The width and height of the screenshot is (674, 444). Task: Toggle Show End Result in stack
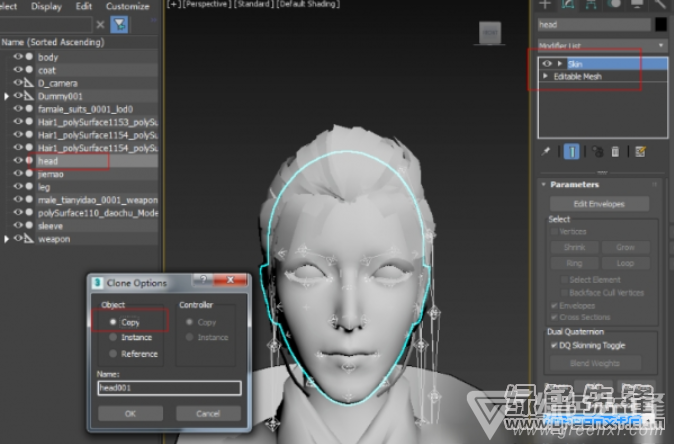pos(572,152)
